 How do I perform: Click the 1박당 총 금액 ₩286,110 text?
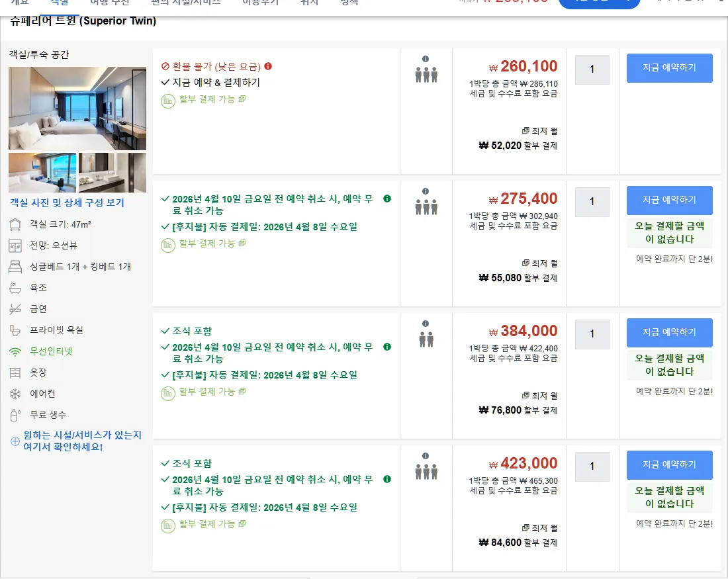[x=514, y=83]
